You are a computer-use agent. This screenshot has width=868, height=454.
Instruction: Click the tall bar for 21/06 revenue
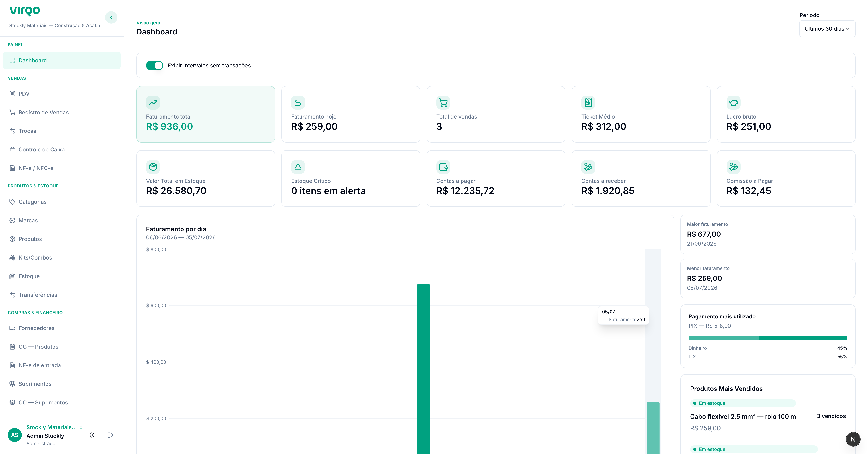pos(423,369)
